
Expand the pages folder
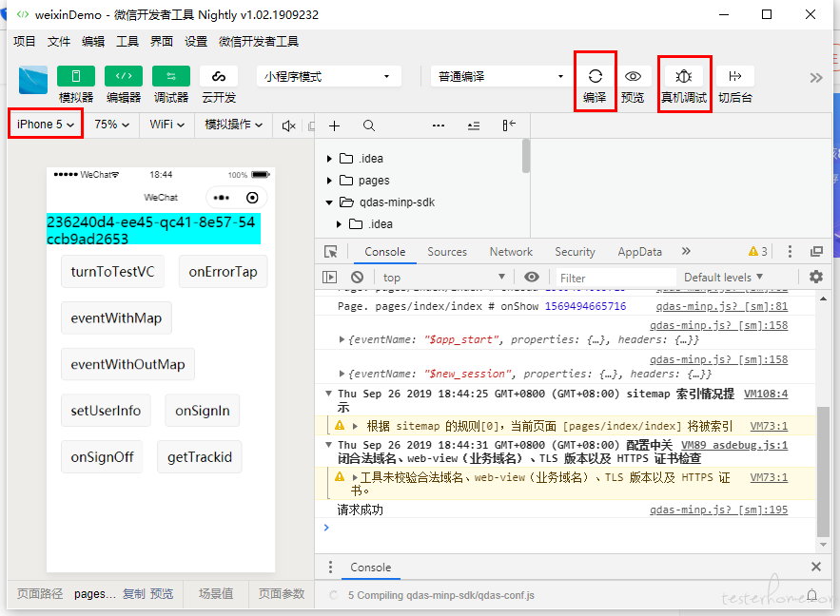coord(329,181)
